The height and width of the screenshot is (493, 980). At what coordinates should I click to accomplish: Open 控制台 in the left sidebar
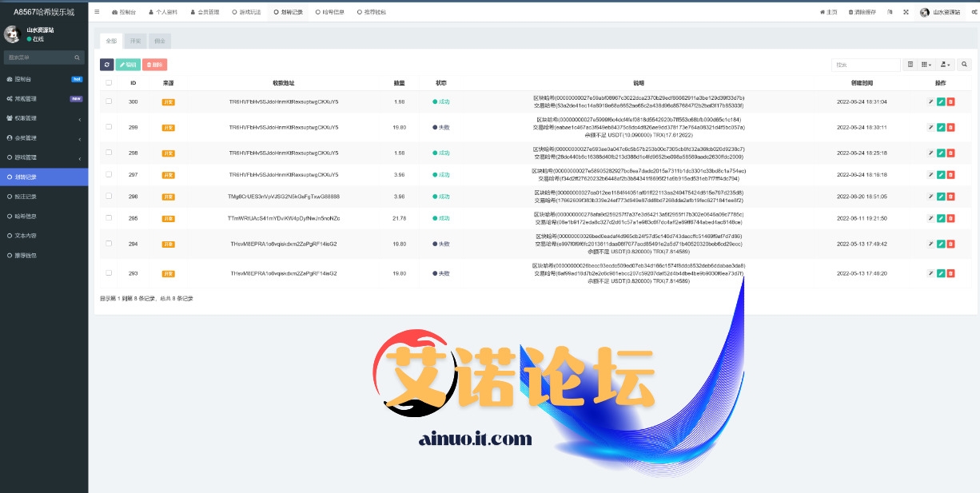44,79
